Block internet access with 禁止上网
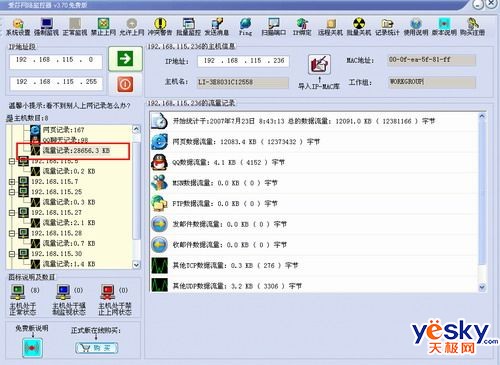Viewport: 500px width, 365px height. tap(103, 27)
